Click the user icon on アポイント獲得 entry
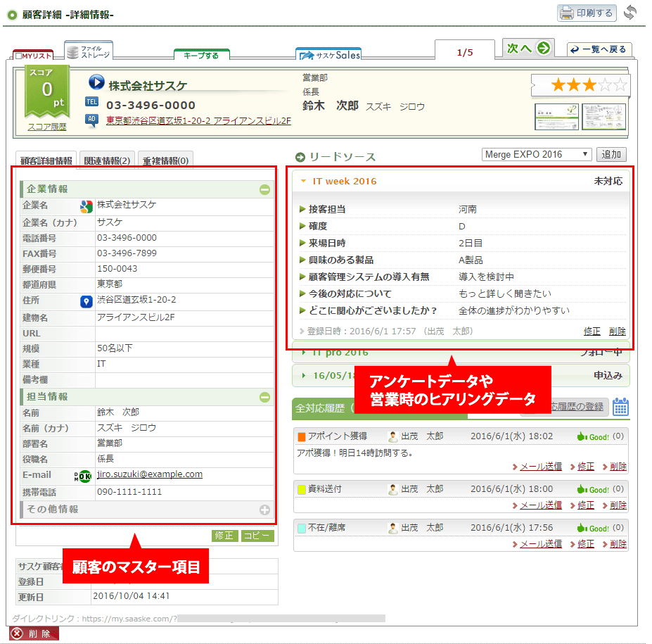The height and width of the screenshot is (644, 652). 393,437
